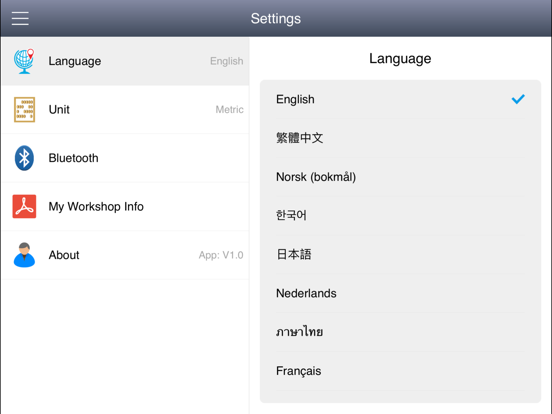Viewport: 552px width, 414px height.
Task: Click the red PDF Workshop icon
Action: coord(24,207)
